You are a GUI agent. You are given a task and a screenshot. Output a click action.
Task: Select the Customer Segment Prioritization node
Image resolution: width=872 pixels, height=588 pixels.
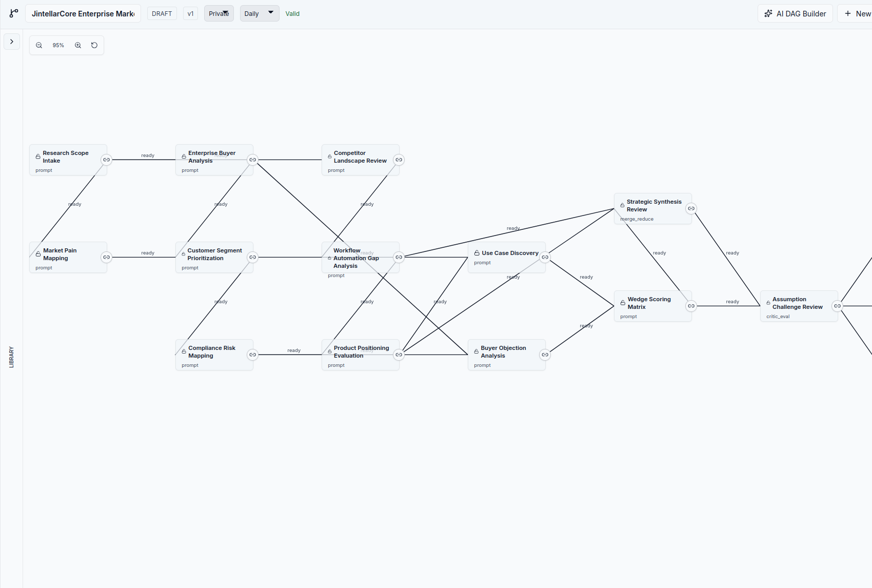tap(214, 258)
